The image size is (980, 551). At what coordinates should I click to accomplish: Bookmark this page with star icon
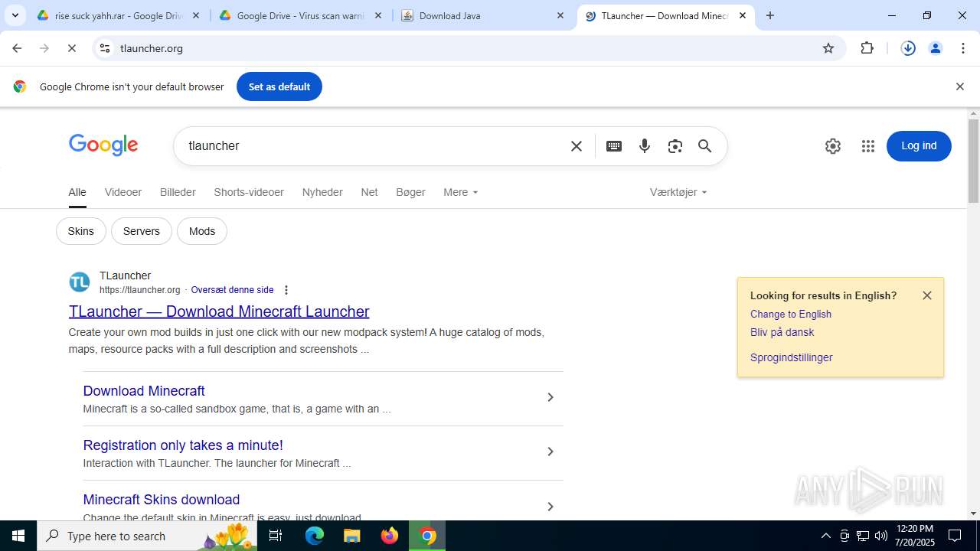pos(828,48)
